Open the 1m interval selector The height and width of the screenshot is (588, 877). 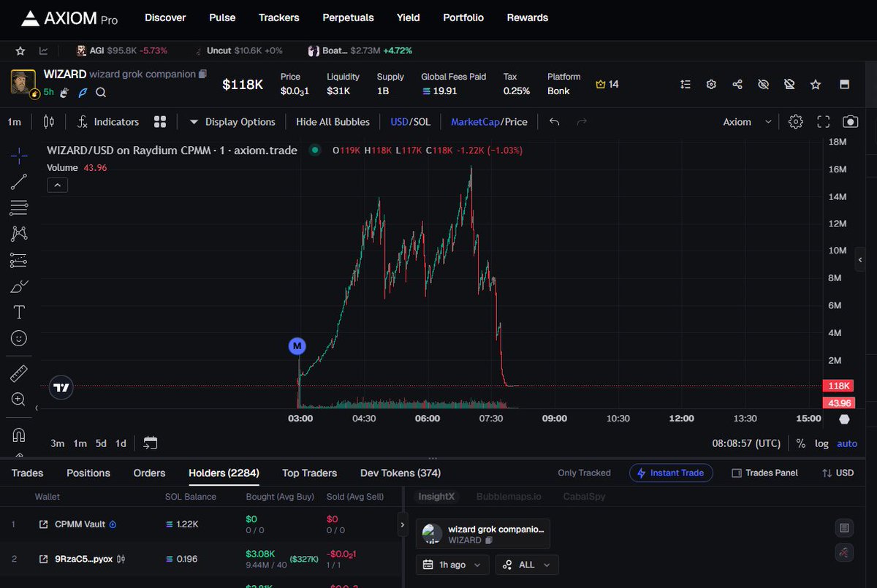coord(14,122)
